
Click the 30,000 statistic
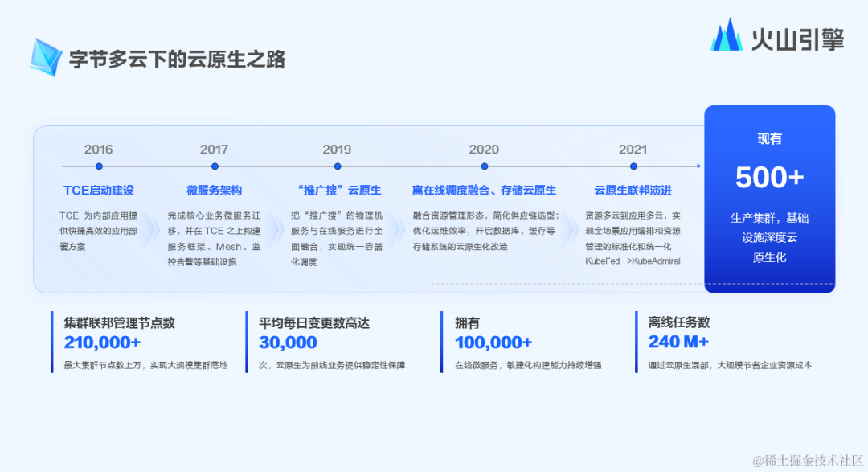288,343
